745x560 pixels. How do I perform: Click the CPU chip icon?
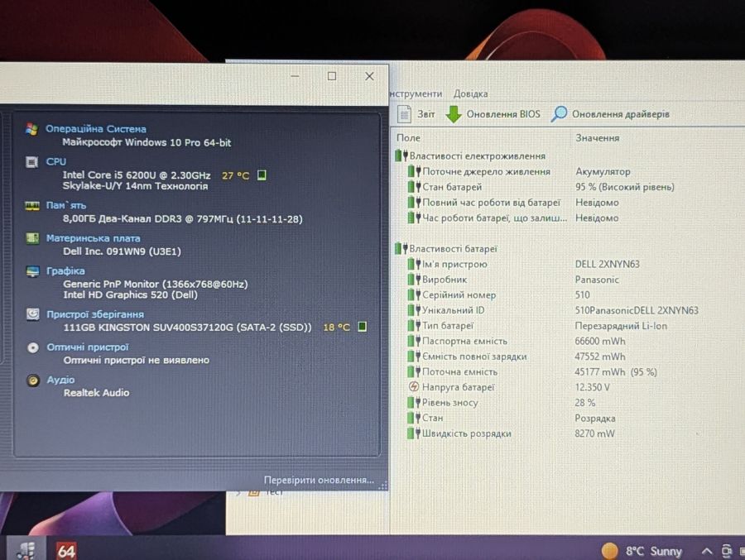click(x=31, y=162)
